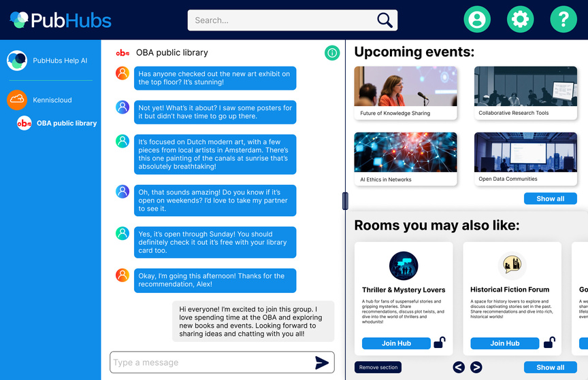
Task: Open the user profile icon
Action: (477, 19)
